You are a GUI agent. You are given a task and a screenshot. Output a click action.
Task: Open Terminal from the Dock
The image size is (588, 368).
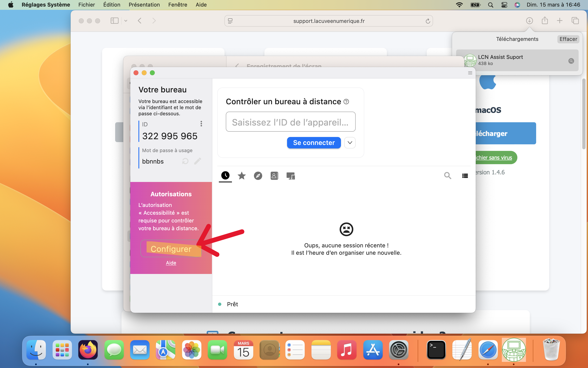tap(436, 350)
